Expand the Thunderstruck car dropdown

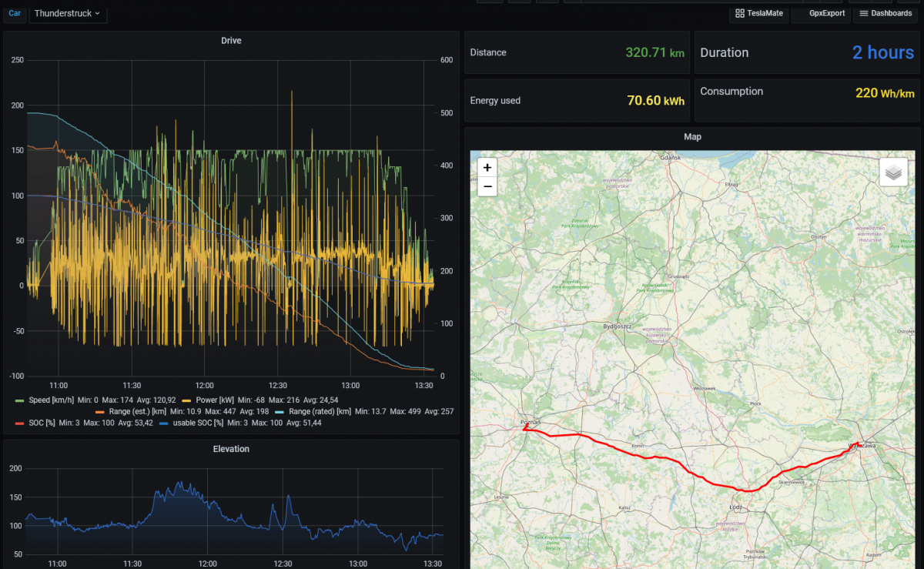click(x=68, y=13)
